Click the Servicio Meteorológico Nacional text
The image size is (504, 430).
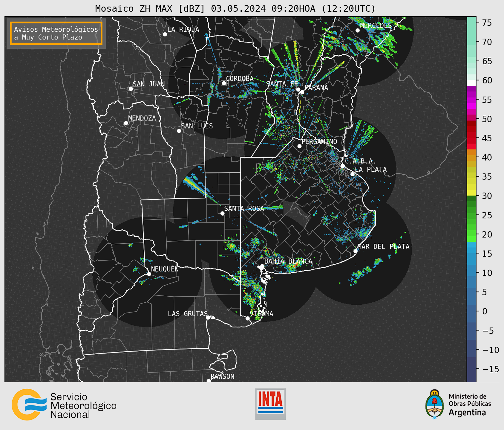83,406
